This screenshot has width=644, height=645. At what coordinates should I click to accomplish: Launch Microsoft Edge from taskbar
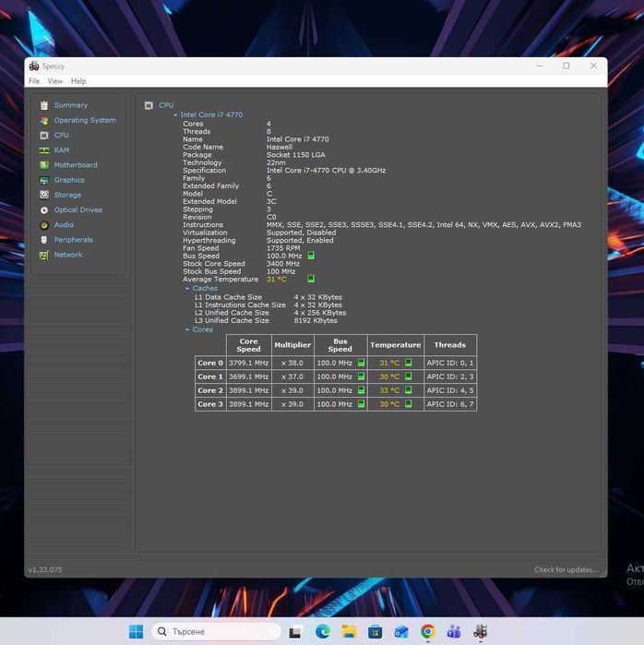point(322,631)
